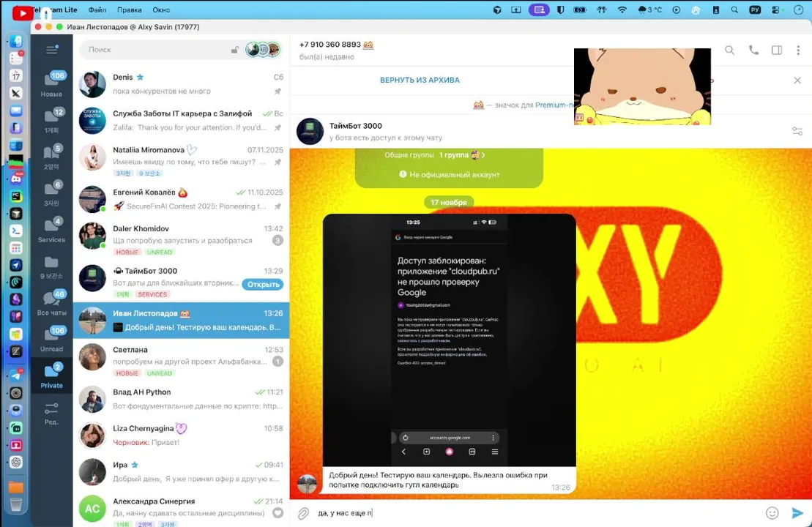812x527 pixels.
Task: Open the Ира chat
Action: (x=182, y=471)
